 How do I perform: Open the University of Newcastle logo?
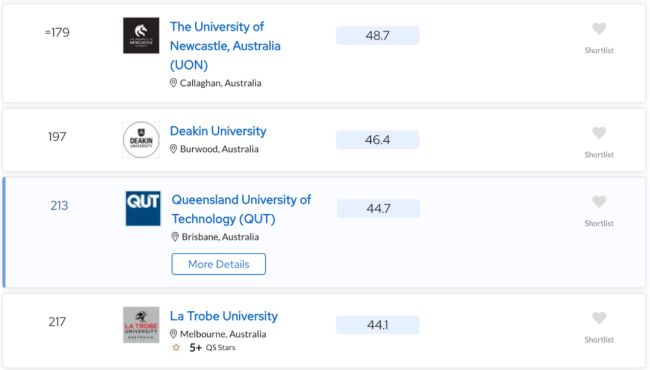pos(141,35)
